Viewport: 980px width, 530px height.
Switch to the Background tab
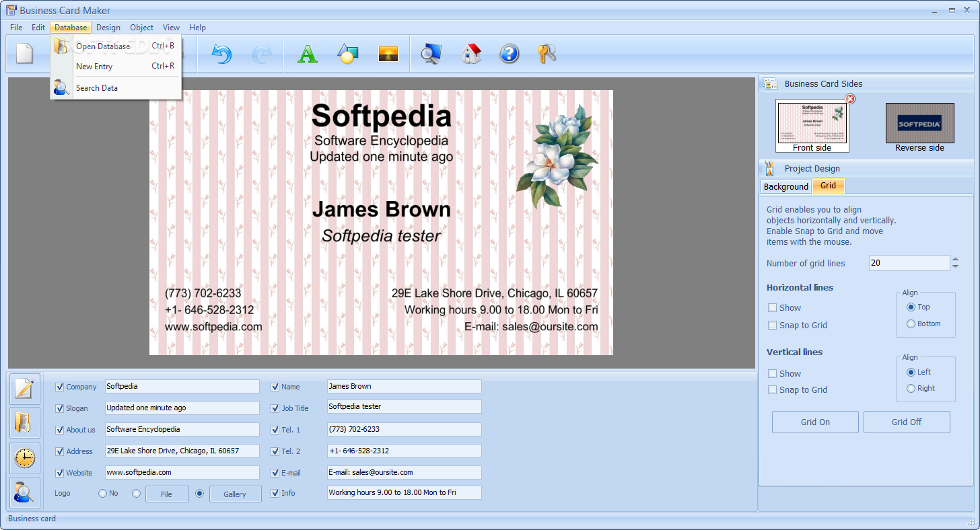coord(786,186)
